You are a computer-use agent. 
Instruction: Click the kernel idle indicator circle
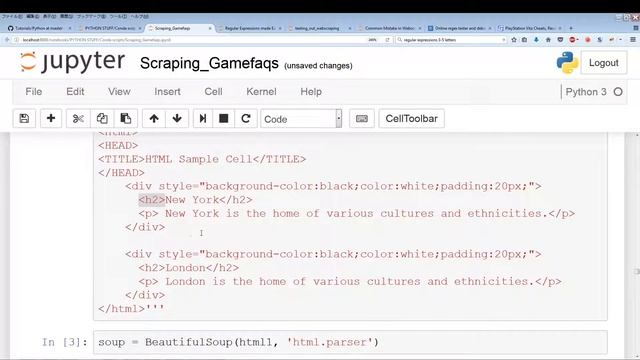[618, 92]
